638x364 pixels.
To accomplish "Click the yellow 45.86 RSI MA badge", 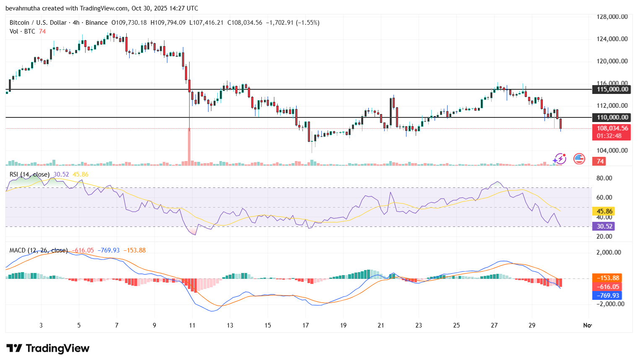I will [x=604, y=211].
